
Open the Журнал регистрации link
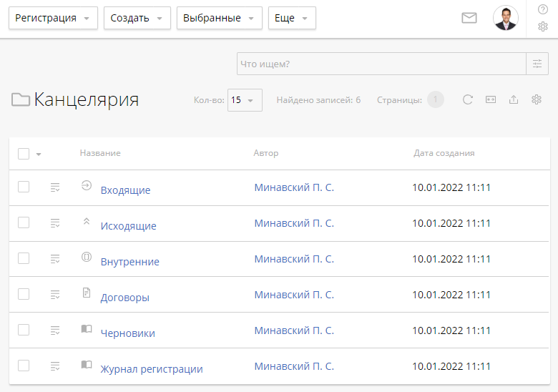(152, 369)
